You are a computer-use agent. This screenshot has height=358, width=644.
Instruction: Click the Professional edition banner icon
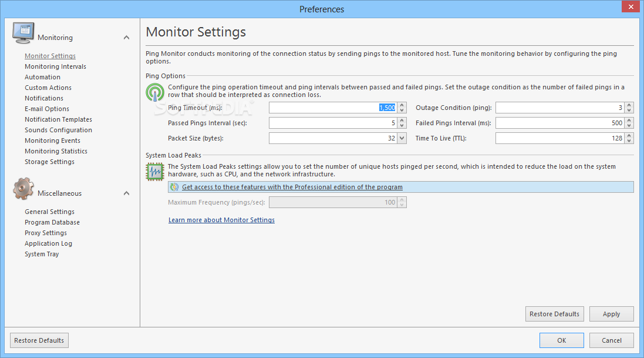tap(174, 187)
